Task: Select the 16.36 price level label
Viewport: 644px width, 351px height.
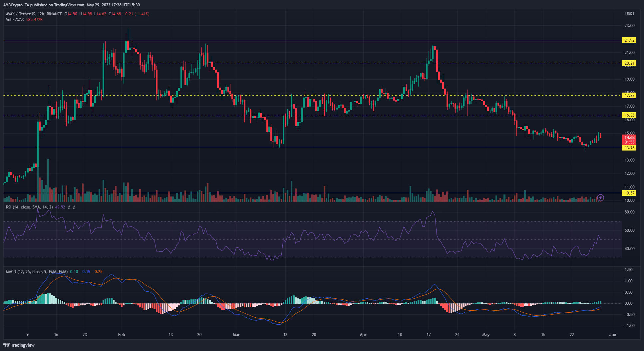Action: (629, 115)
